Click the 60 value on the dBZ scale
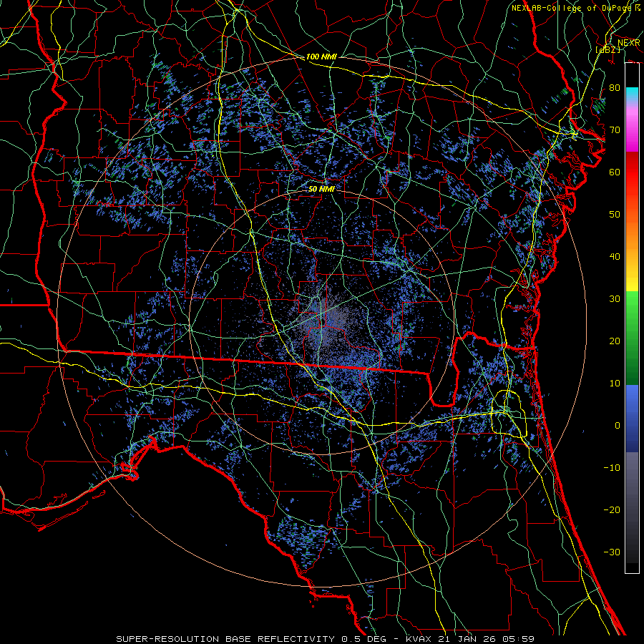 [x=615, y=172]
